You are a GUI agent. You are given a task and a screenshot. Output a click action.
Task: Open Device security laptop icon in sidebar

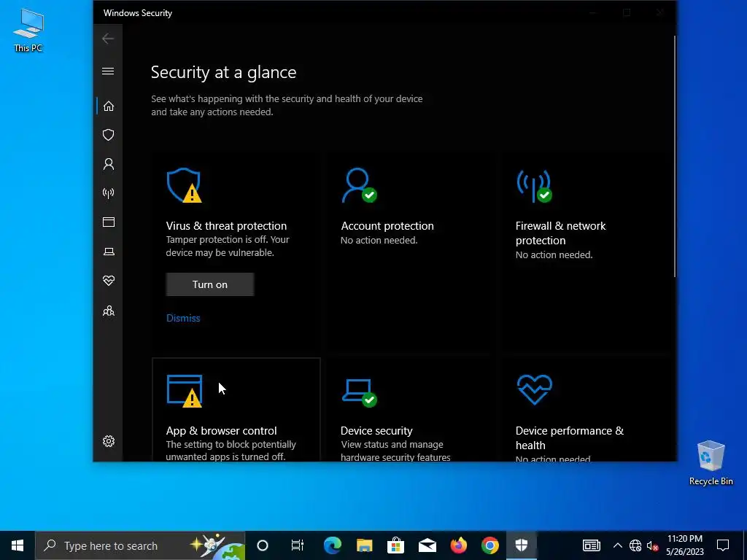tap(109, 252)
